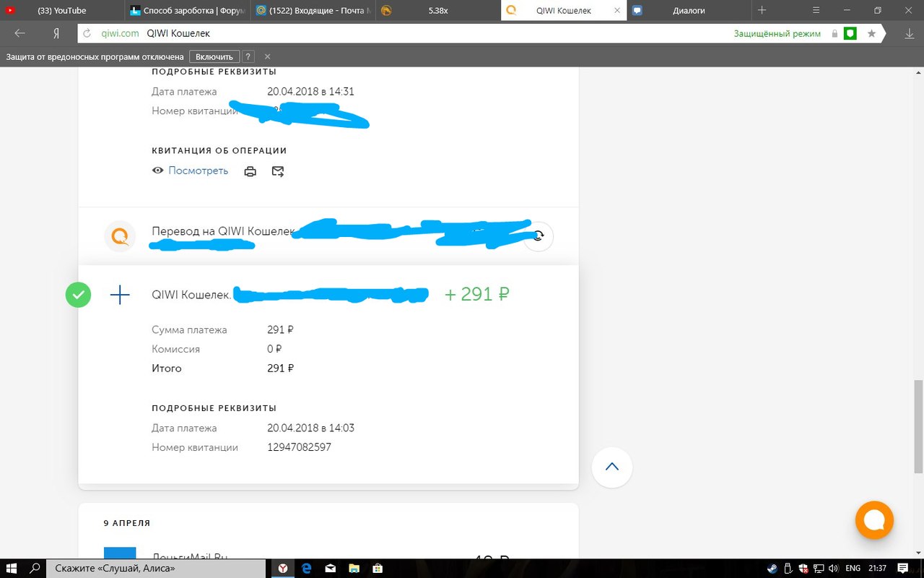The image size is (924, 578).
Task: Switch to the (1522) Входящие mail tab
Action: (312, 10)
